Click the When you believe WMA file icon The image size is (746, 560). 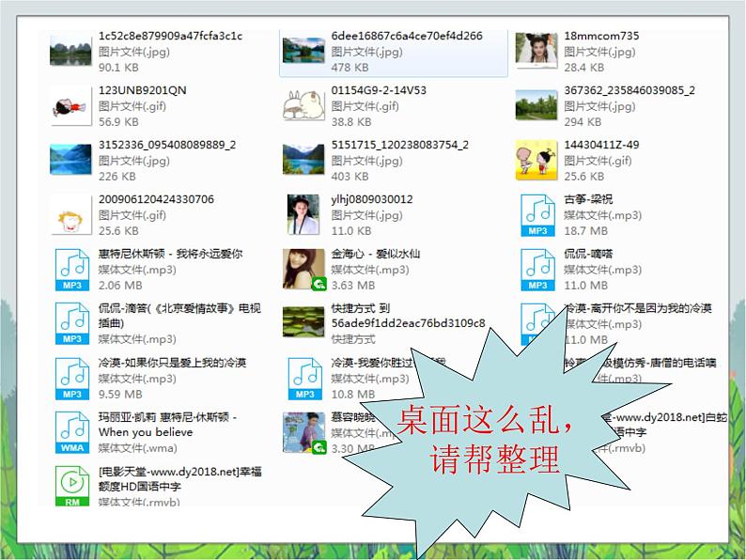(71, 432)
